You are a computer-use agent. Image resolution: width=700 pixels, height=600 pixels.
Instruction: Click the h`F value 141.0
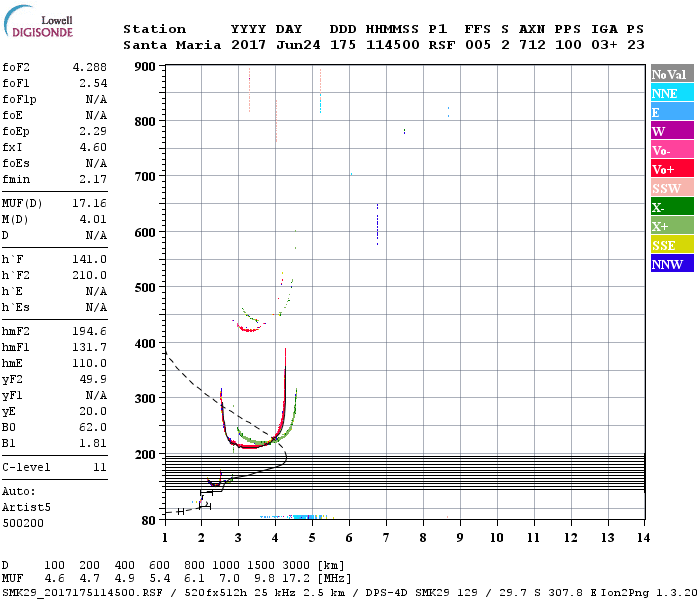(x=90, y=259)
